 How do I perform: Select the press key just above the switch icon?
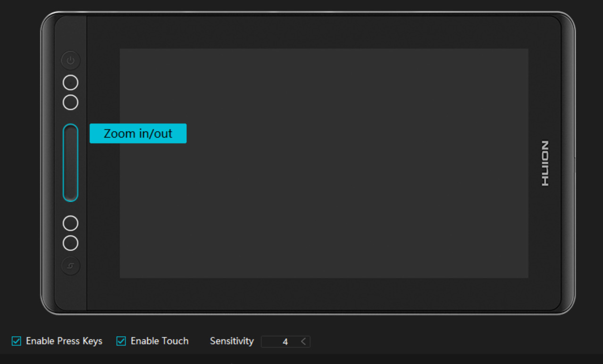tap(70, 243)
